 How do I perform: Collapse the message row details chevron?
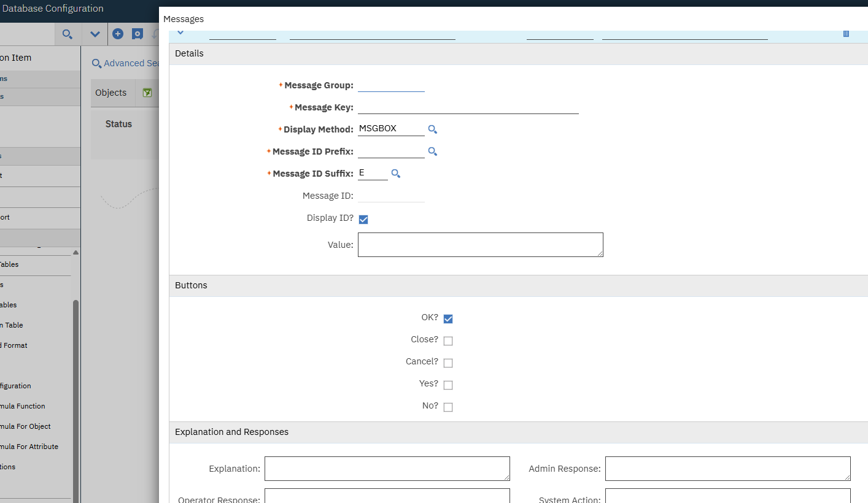pyautogui.click(x=180, y=33)
